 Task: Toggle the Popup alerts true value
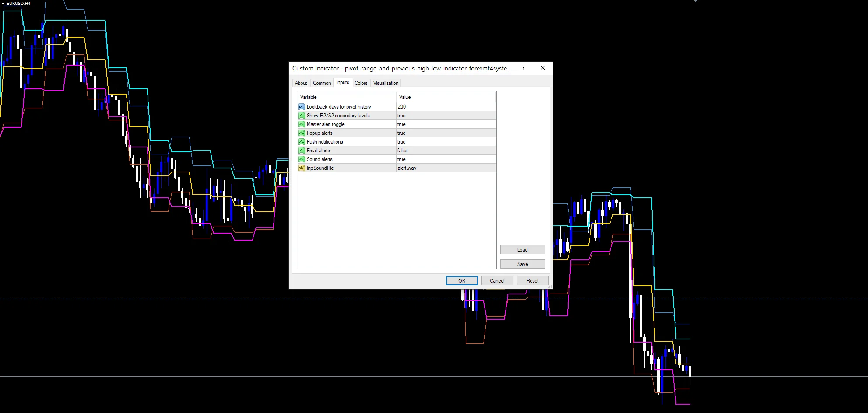pyautogui.click(x=446, y=133)
